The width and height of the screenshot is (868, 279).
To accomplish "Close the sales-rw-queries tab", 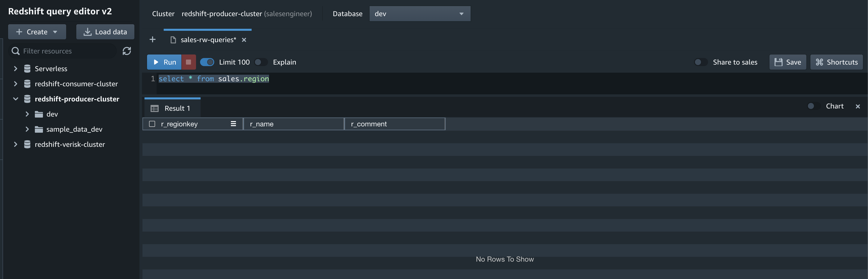I will (x=244, y=40).
